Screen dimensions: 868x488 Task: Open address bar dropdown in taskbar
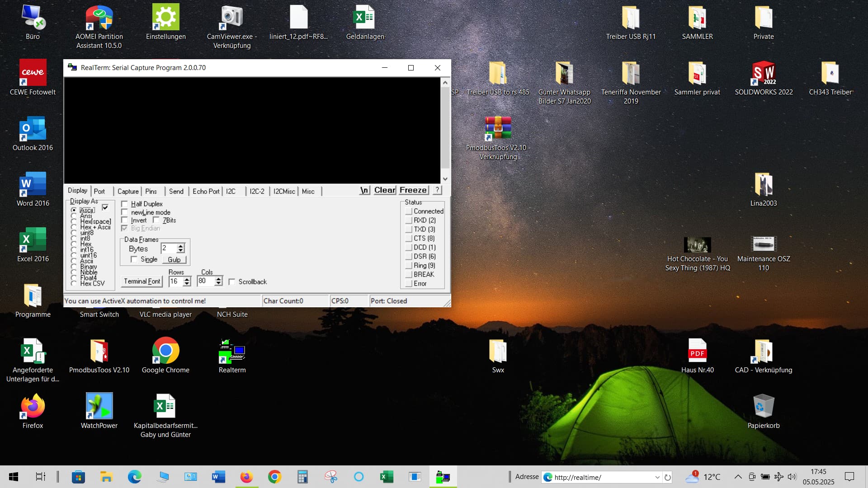click(x=657, y=477)
